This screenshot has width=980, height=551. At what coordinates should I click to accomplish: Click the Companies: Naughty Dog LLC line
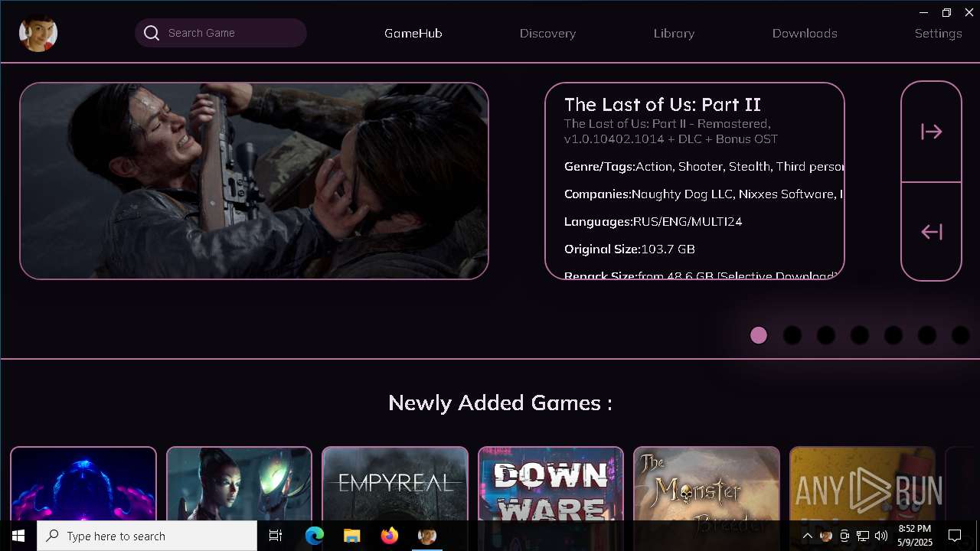coord(704,194)
